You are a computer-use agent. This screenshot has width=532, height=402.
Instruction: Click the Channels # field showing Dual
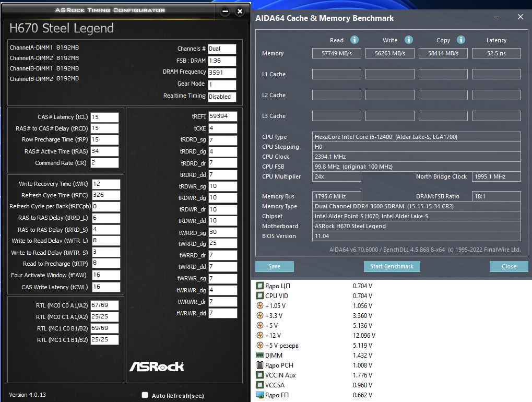click(x=222, y=49)
